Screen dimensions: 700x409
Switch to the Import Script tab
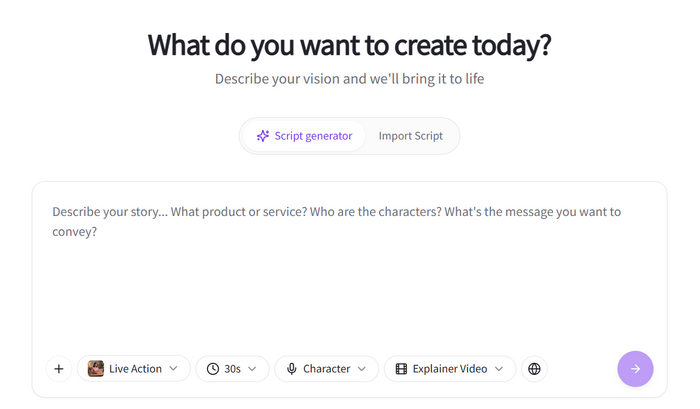tap(411, 136)
